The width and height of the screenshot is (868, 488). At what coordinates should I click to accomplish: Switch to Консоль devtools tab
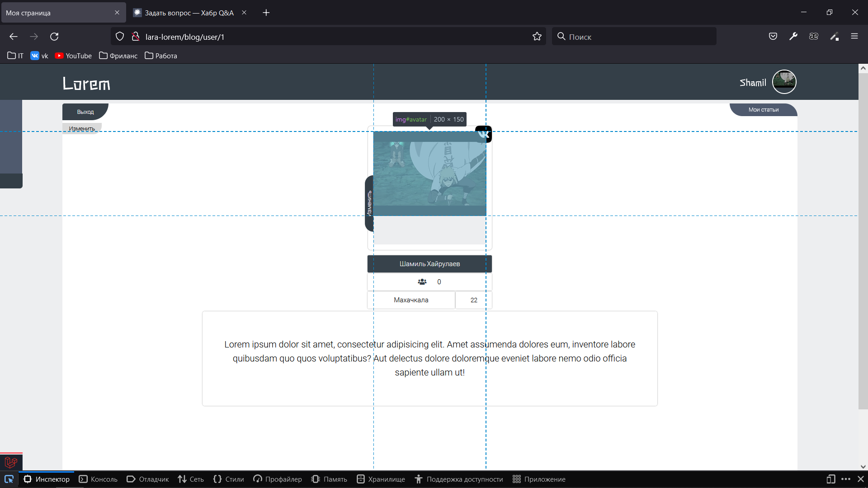click(98, 479)
